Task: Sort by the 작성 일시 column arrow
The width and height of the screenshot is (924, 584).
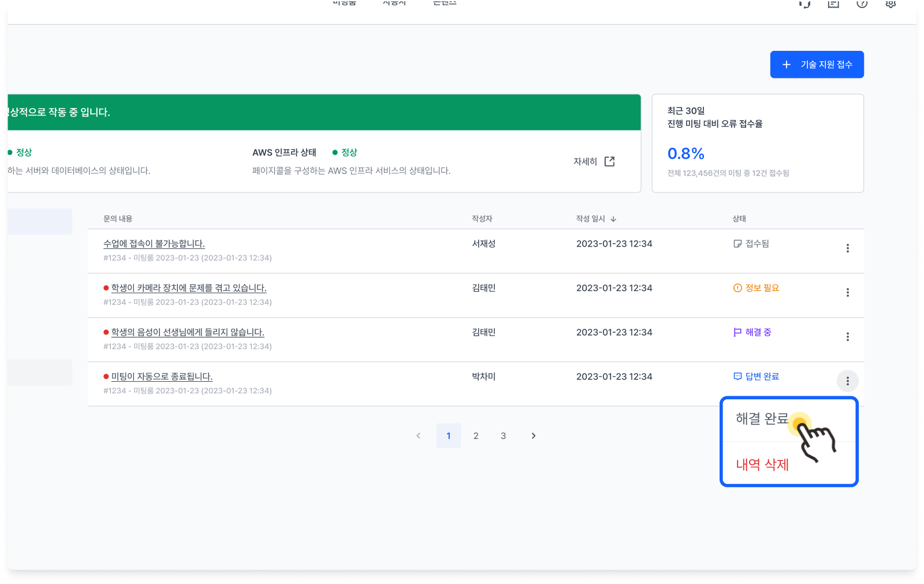Action: [613, 219]
